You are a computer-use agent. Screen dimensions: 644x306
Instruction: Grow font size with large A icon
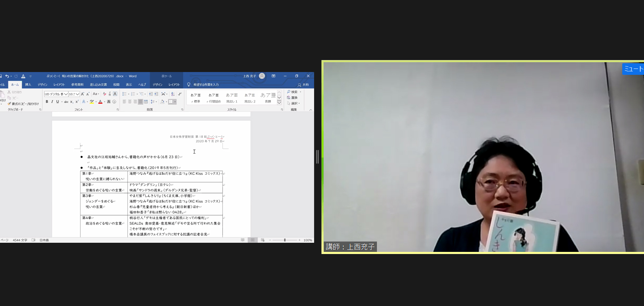tap(82, 94)
